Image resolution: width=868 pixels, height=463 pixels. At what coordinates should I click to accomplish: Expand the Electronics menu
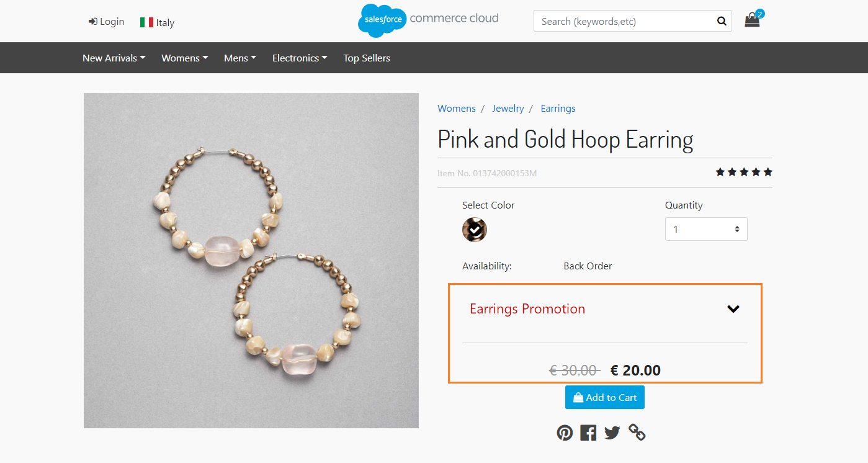click(300, 58)
